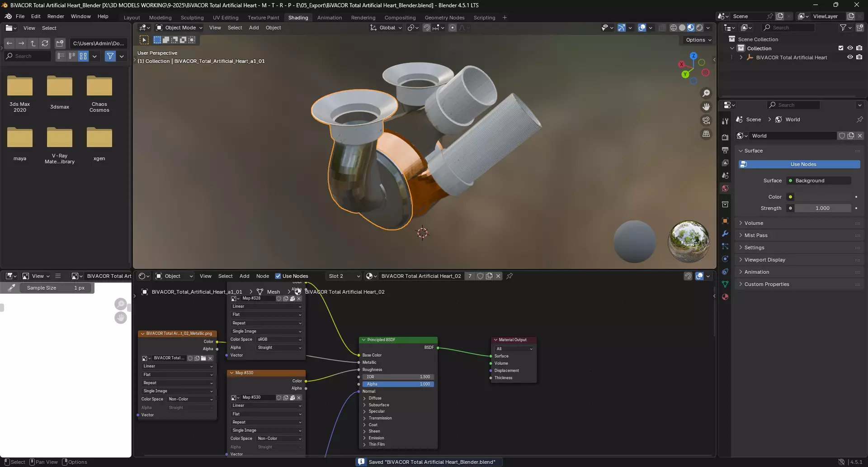Adjust the world Strength slider
Viewport: 868px width, 467px height.
(x=823, y=208)
